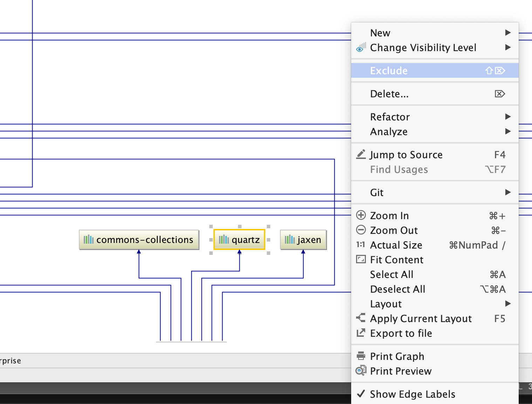Select the commons-collections dependency node
The image size is (532, 404).
(x=139, y=240)
